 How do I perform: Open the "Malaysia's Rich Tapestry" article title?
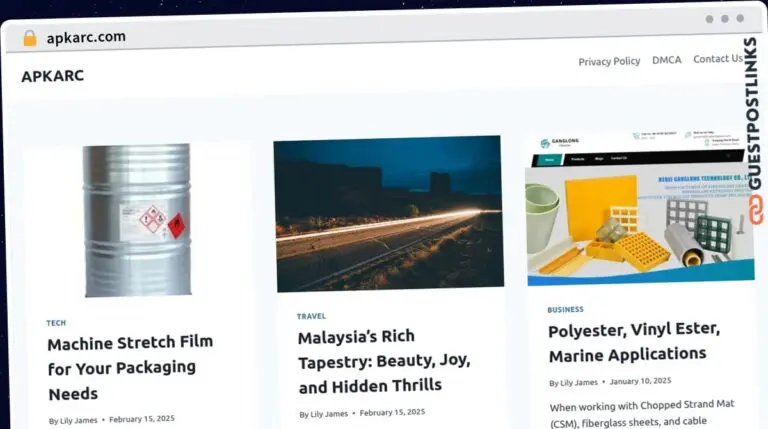tap(384, 361)
